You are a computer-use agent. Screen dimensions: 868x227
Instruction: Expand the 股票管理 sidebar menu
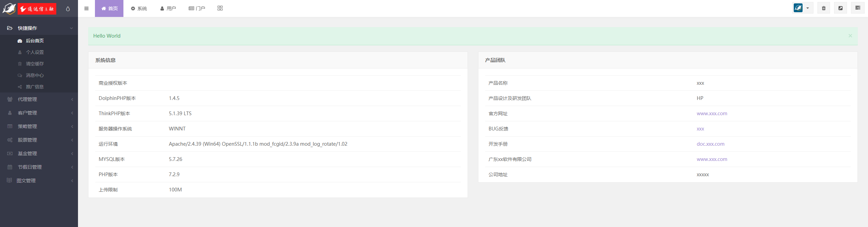[x=39, y=140]
